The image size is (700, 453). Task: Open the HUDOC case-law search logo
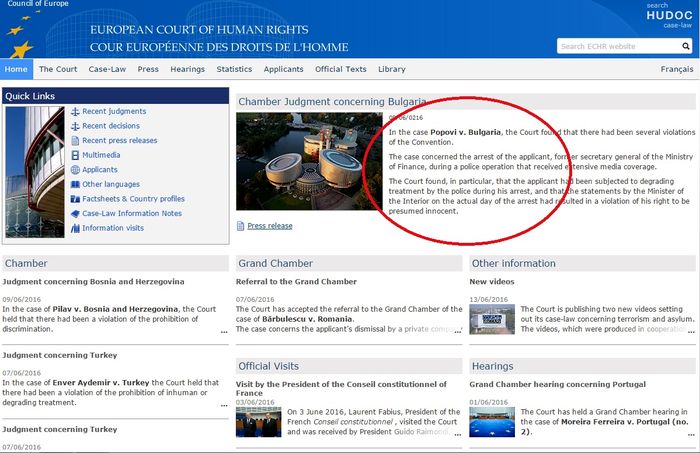669,16
